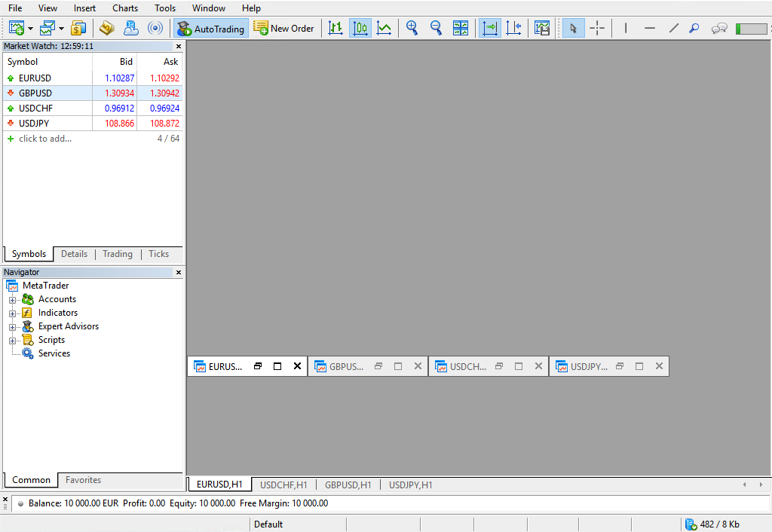The image size is (772, 532).
Task: Open the new chart dropdown arrow
Action: (x=29, y=28)
